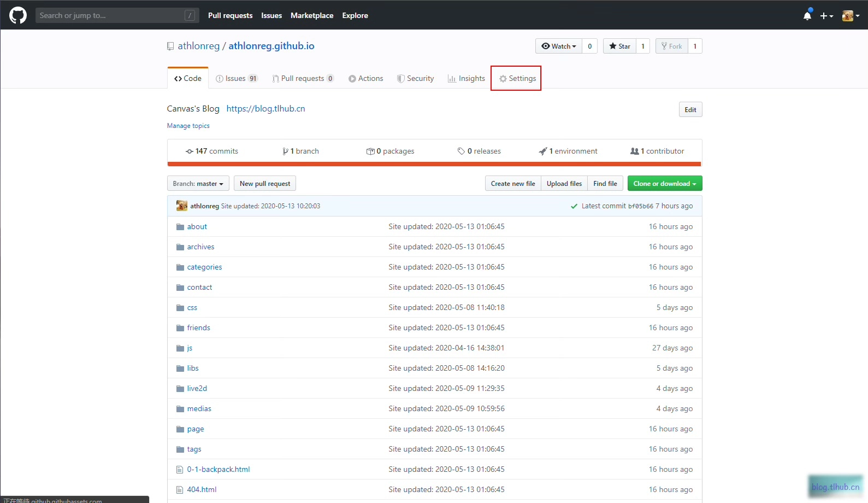This screenshot has height=503, width=868.
Task: Open the notifications bell
Action: tap(807, 15)
